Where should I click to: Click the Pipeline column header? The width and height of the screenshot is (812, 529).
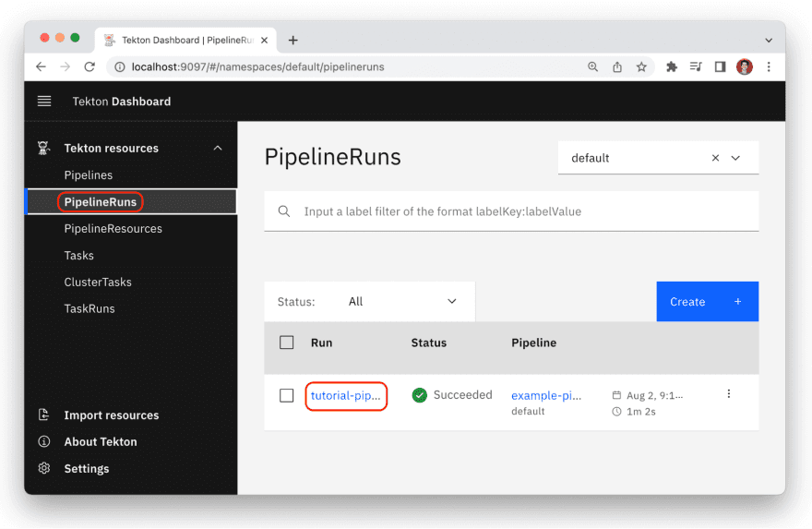coord(534,343)
